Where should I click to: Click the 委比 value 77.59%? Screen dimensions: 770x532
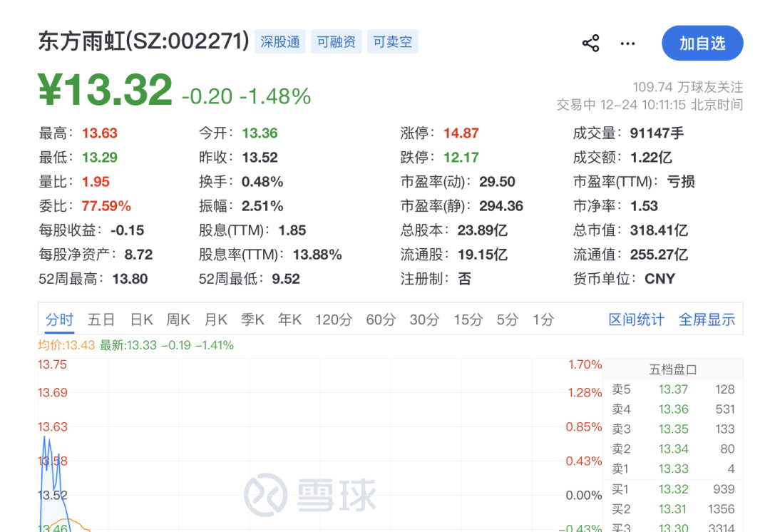coord(106,206)
